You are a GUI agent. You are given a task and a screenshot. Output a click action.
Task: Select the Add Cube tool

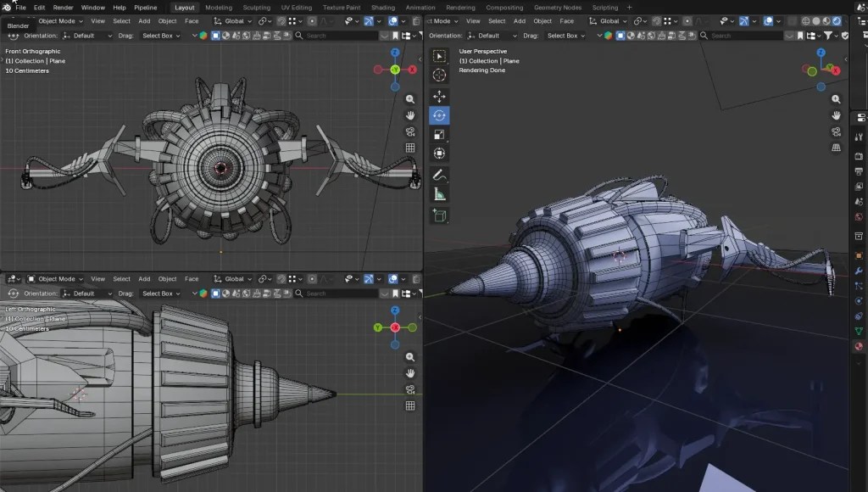pyautogui.click(x=439, y=215)
